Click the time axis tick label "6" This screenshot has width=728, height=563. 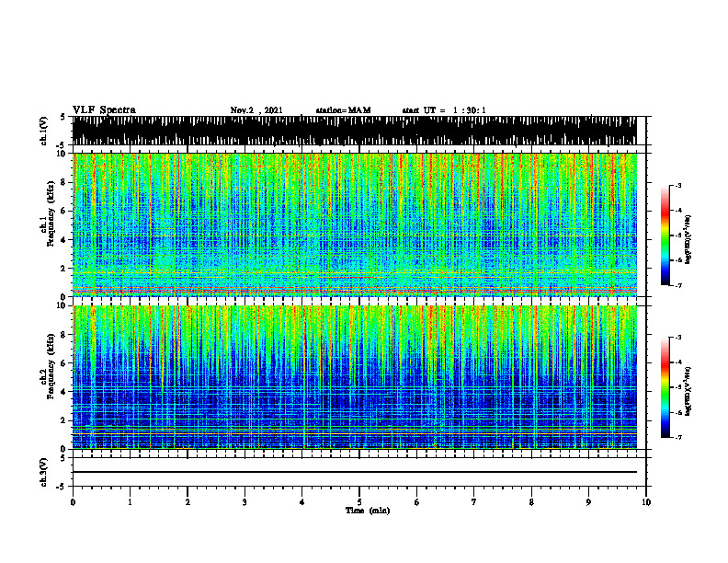point(417,502)
